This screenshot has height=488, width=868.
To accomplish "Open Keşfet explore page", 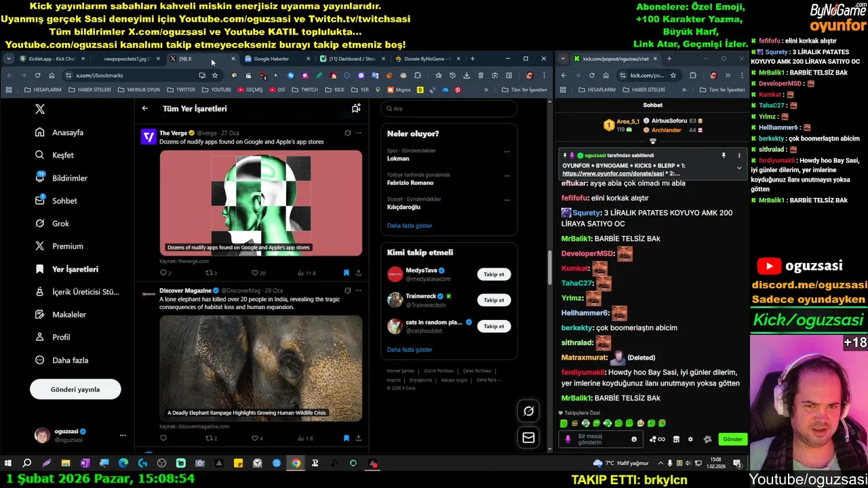I will [x=54, y=155].
